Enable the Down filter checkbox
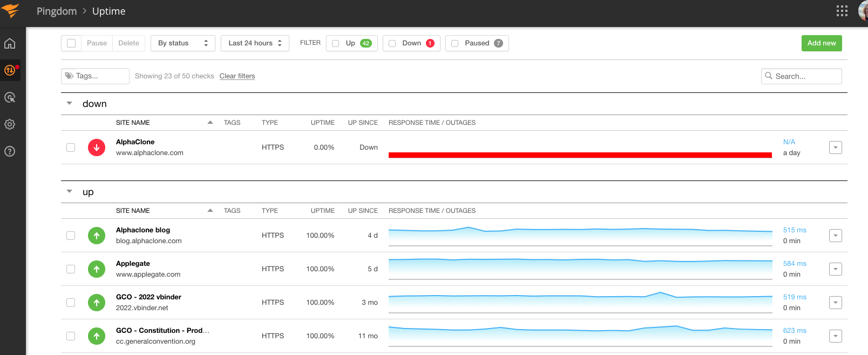868x355 pixels. [x=392, y=43]
